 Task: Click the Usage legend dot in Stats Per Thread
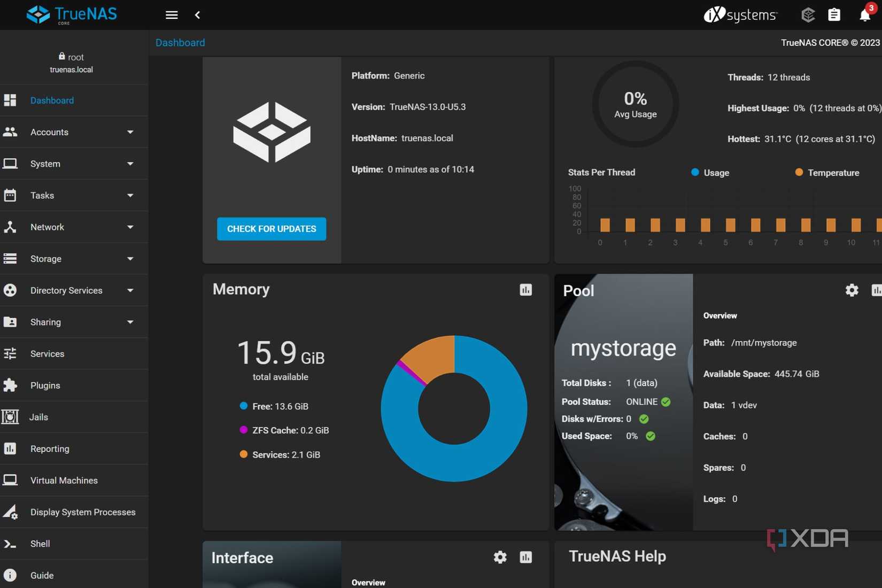tap(694, 172)
